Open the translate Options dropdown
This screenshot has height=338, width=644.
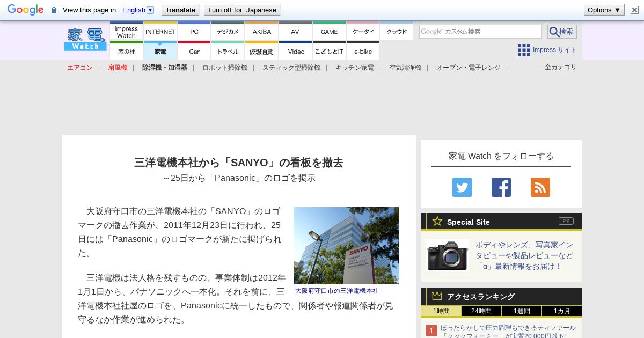[604, 10]
